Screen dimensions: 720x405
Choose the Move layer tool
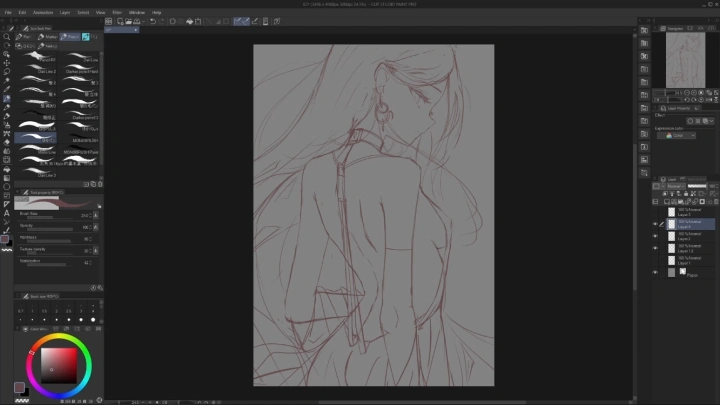click(x=7, y=63)
